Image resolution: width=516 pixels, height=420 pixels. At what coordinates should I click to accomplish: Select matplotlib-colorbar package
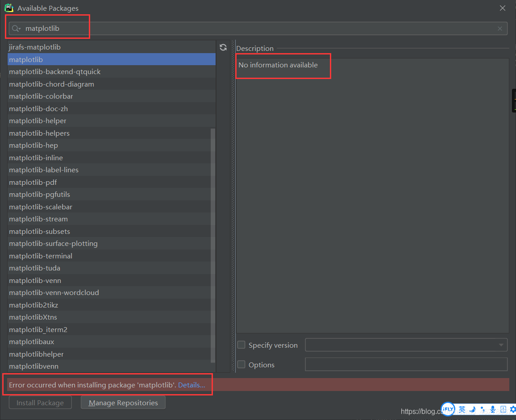[x=112, y=96]
